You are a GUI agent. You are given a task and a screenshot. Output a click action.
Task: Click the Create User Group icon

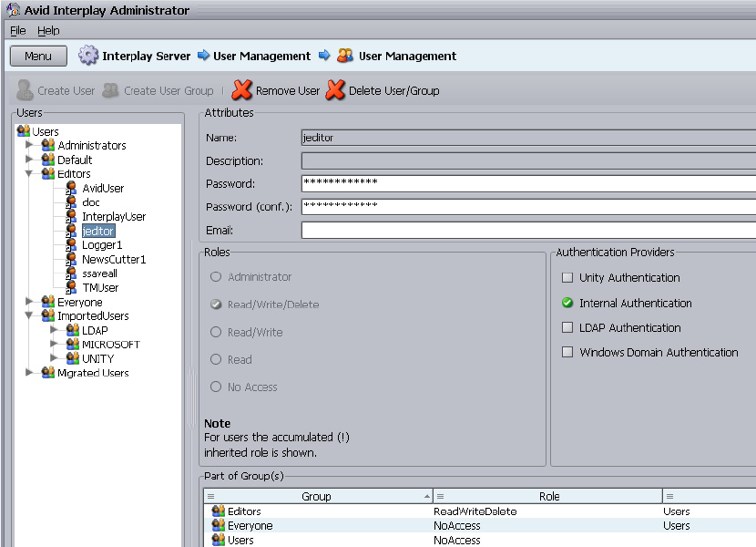110,89
